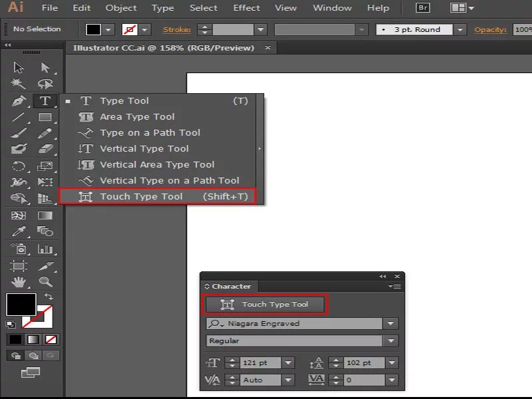This screenshot has width=532, height=399.
Task: Choose Type on a Path Tool
Action: click(x=158, y=132)
